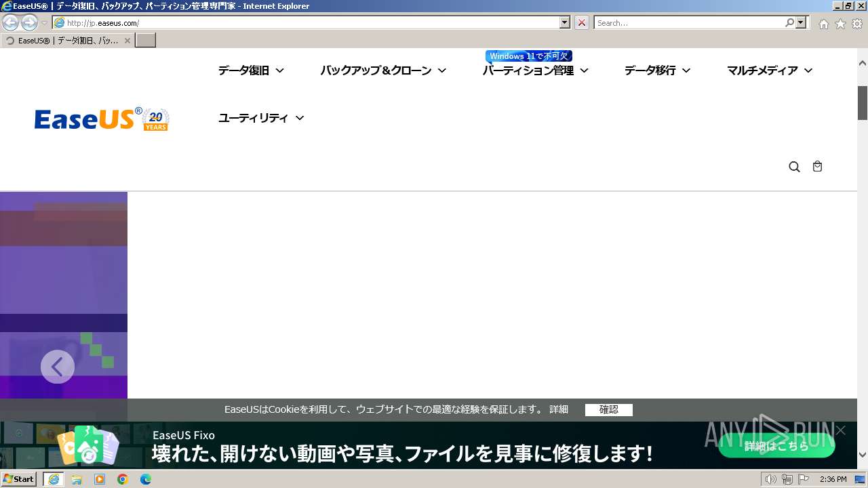Open a new blank tab
This screenshot has height=488, width=868.
146,41
